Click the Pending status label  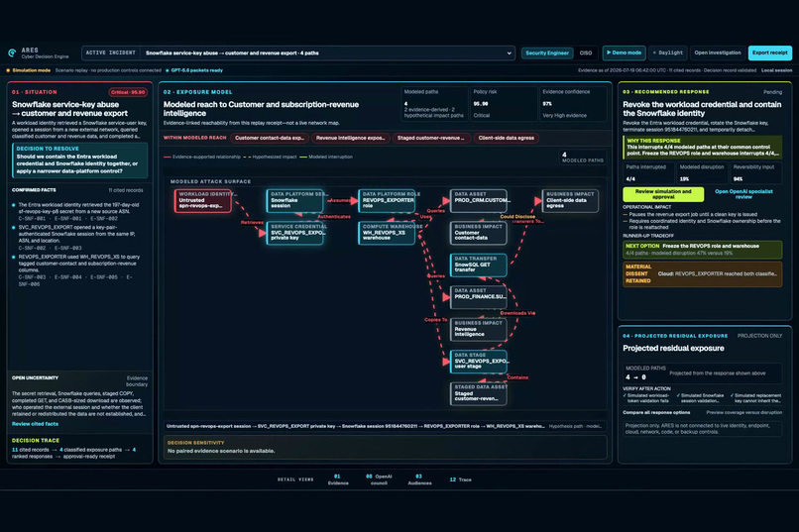point(772,92)
